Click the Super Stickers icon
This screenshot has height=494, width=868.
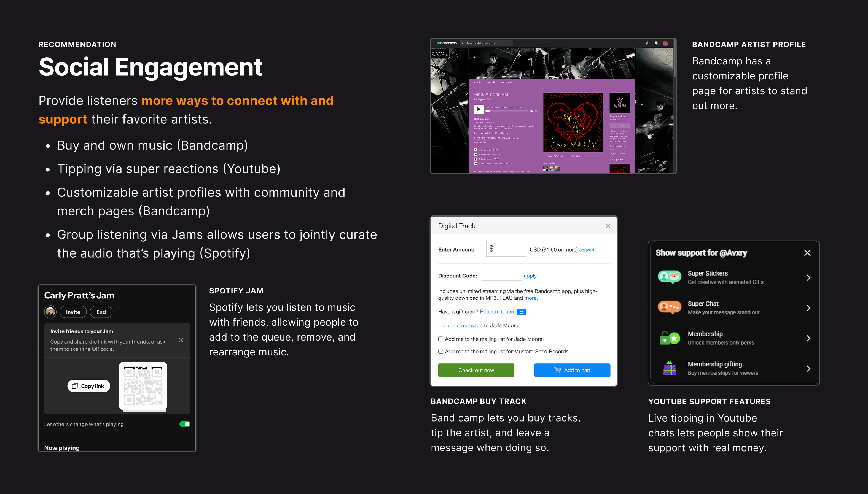click(669, 277)
